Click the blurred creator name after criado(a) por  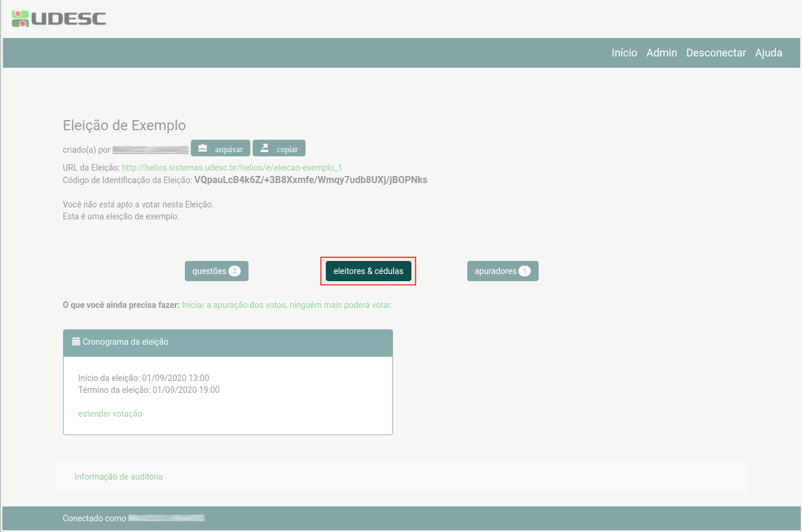point(150,149)
